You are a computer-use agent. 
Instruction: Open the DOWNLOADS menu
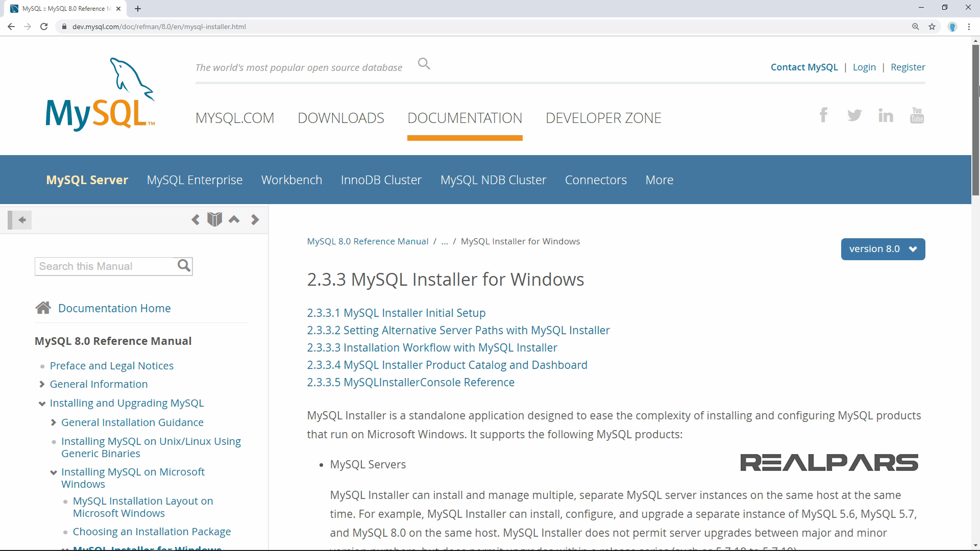pyautogui.click(x=340, y=118)
